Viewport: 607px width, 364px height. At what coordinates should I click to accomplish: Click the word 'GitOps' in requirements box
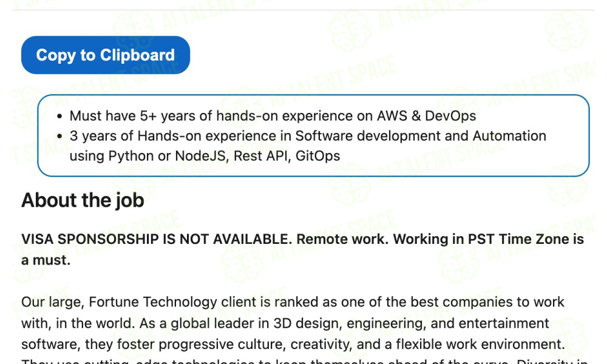pos(318,156)
